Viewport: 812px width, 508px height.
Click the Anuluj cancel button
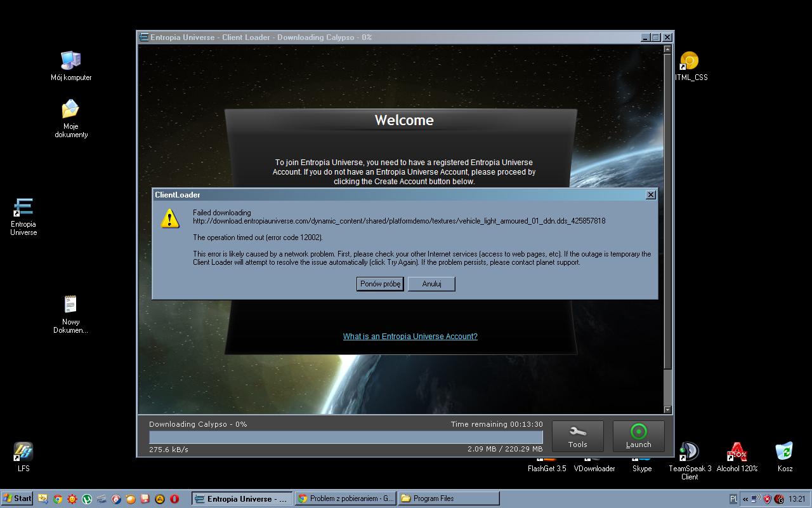coord(431,284)
